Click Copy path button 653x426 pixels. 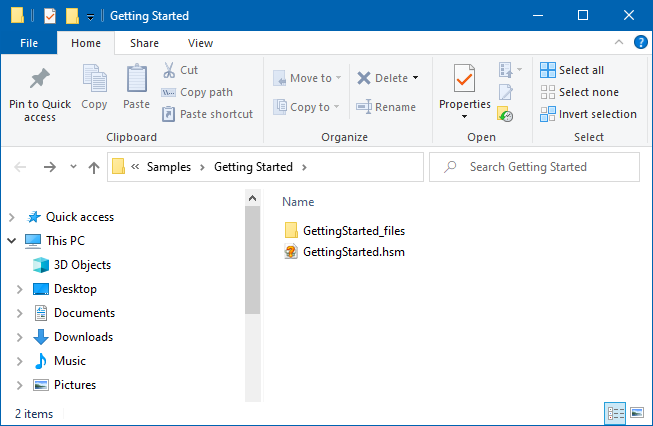198,92
